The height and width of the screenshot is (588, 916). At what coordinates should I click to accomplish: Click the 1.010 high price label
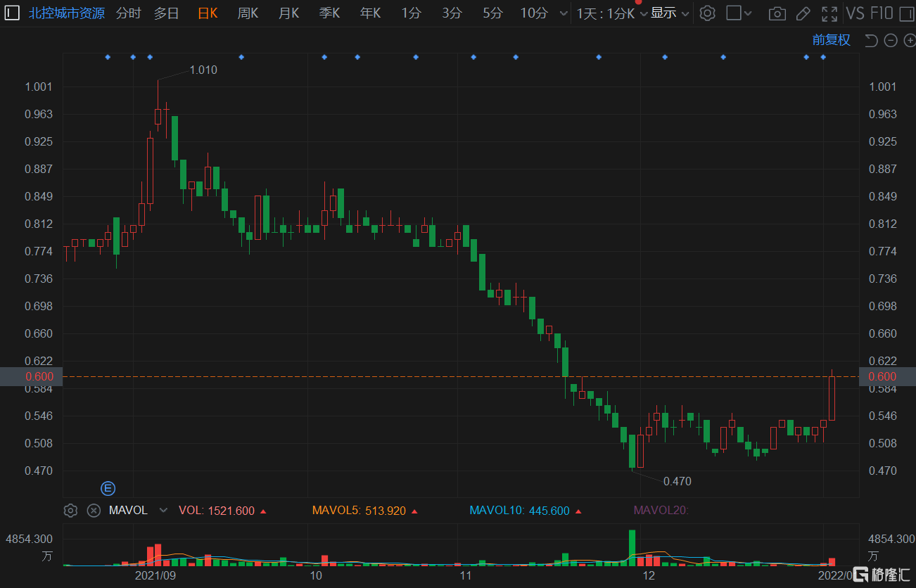203,70
